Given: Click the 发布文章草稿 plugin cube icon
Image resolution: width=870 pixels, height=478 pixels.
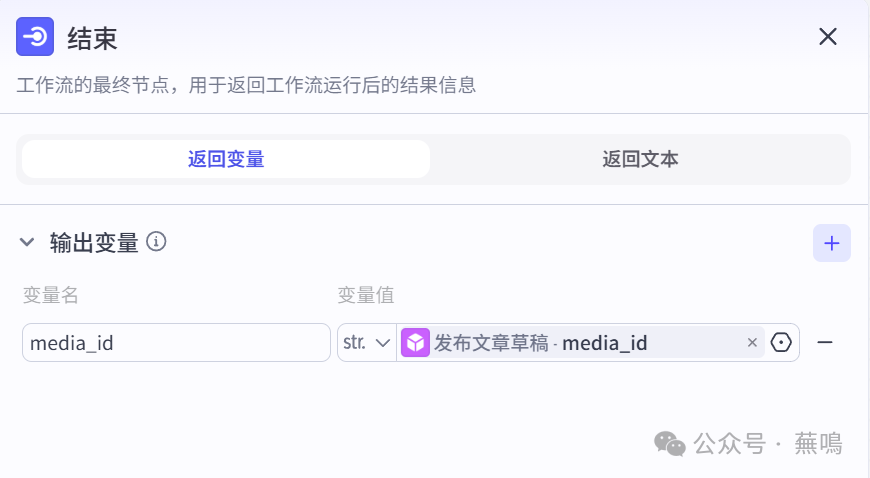Looking at the screenshot, I should [x=415, y=343].
